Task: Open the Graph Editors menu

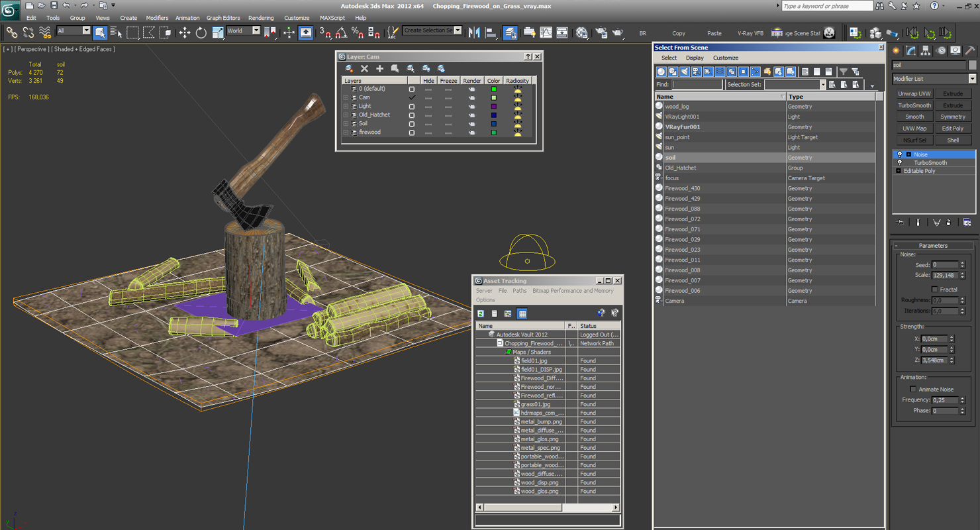Action: (x=223, y=18)
